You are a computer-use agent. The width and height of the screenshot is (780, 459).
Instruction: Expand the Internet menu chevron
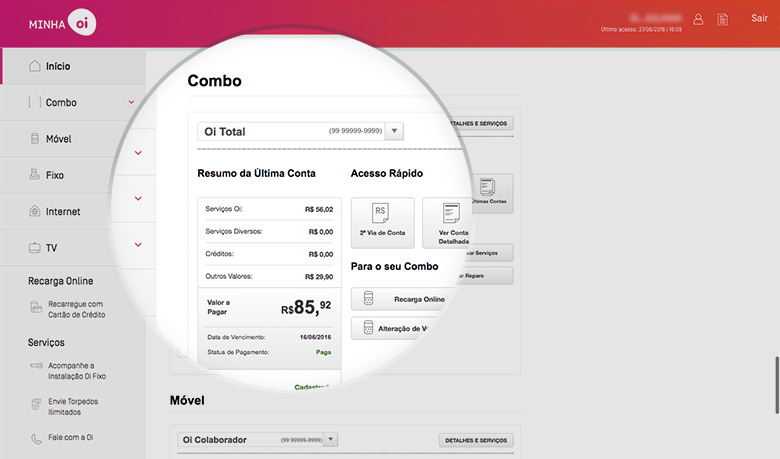coord(138,198)
